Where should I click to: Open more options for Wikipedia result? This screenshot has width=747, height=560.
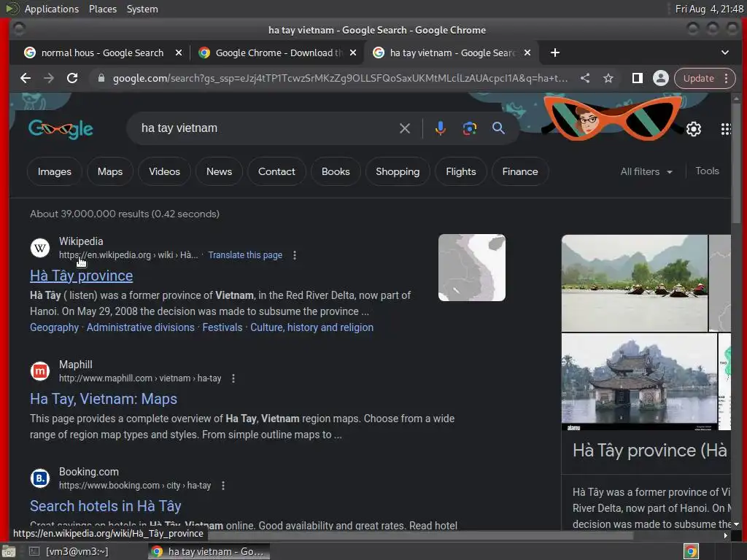click(x=295, y=255)
